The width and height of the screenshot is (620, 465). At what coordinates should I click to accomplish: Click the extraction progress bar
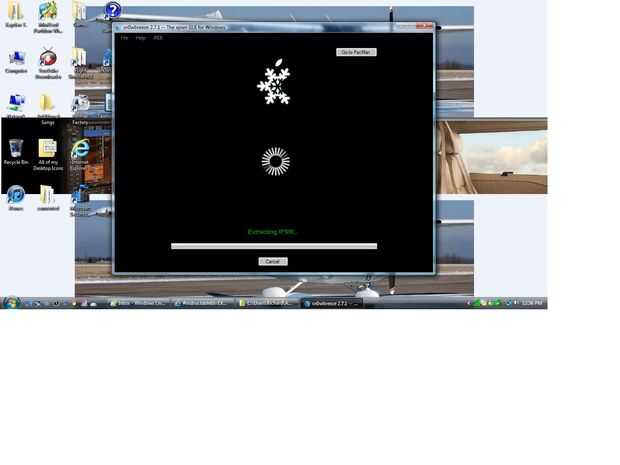click(274, 246)
